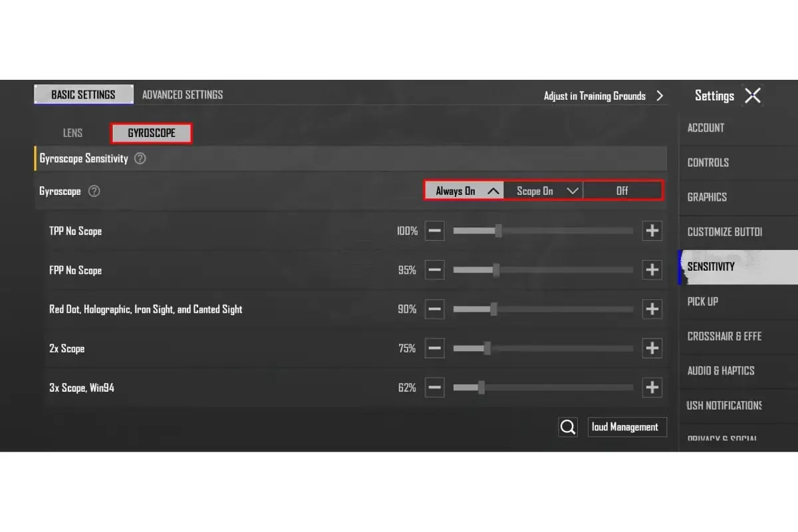The image size is (798, 532).
Task: Set Gyroscope to Always On
Action: click(456, 191)
